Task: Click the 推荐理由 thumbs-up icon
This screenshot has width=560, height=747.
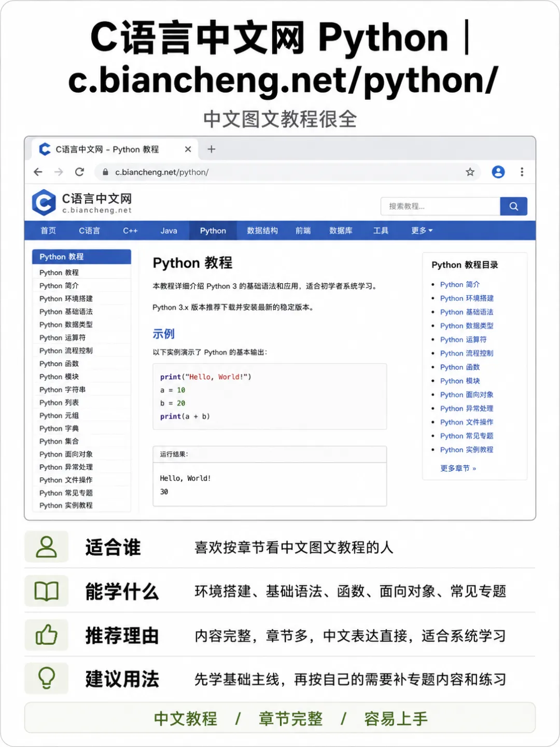Action: coord(47,635)
